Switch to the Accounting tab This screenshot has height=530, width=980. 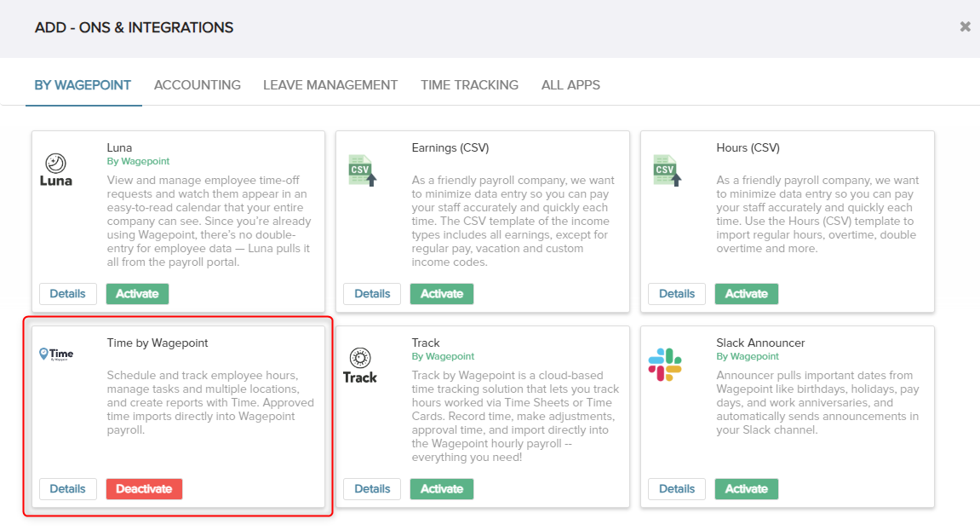click(197, 84)
